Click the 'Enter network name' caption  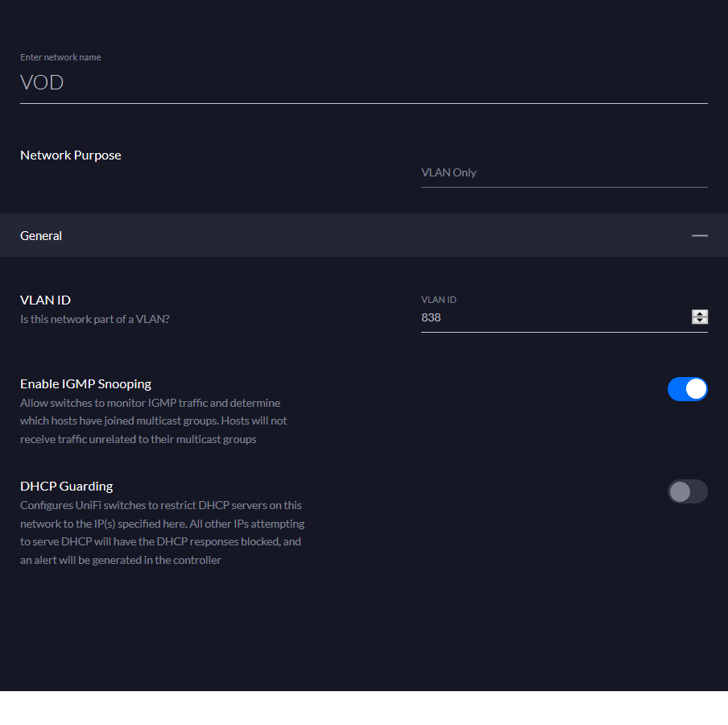click(60, 57)
